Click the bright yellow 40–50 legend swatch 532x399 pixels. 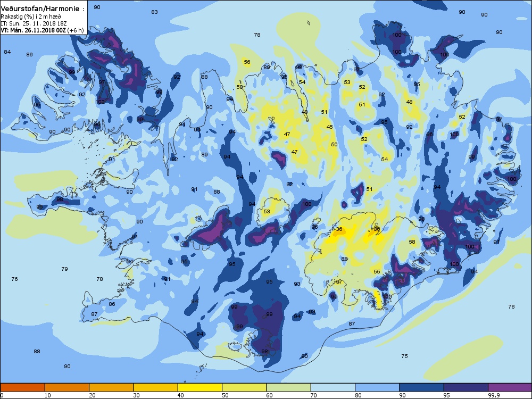(200, 387)
